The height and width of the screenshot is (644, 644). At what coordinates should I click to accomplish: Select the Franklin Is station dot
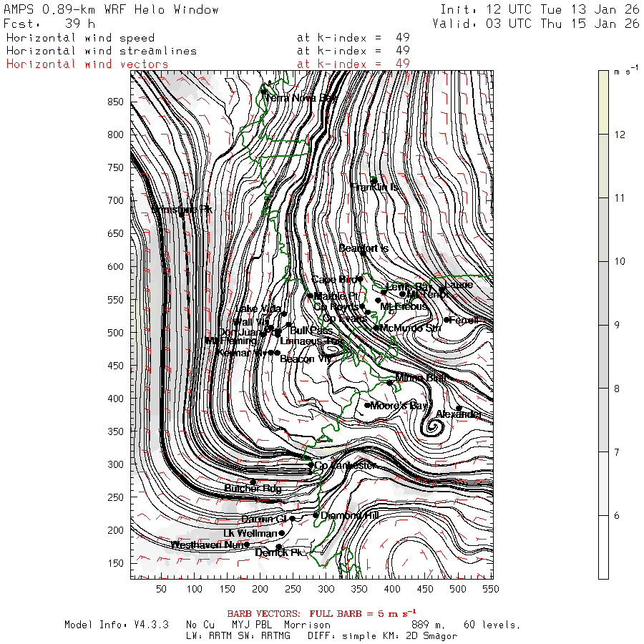374,180
